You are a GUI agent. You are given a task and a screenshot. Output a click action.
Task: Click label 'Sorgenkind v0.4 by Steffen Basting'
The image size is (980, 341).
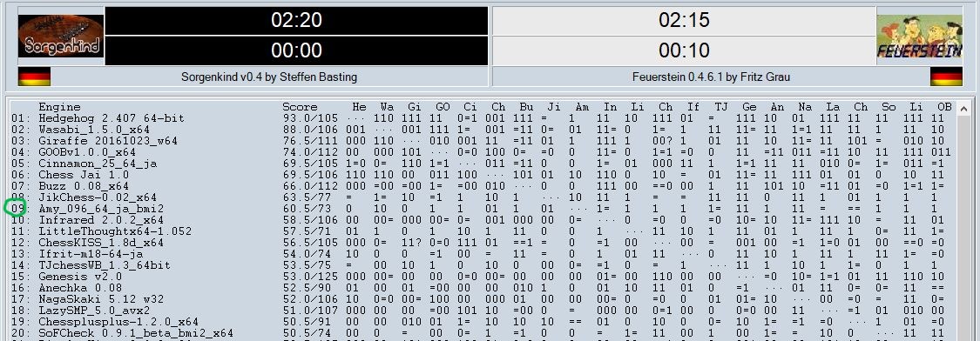[x=269, y=77]
